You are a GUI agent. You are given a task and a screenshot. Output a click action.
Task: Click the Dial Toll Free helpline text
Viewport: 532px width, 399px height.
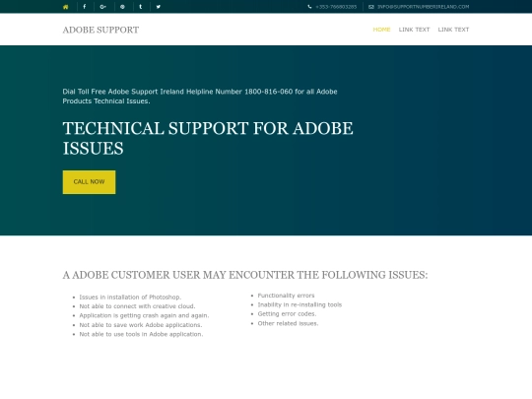200,97
